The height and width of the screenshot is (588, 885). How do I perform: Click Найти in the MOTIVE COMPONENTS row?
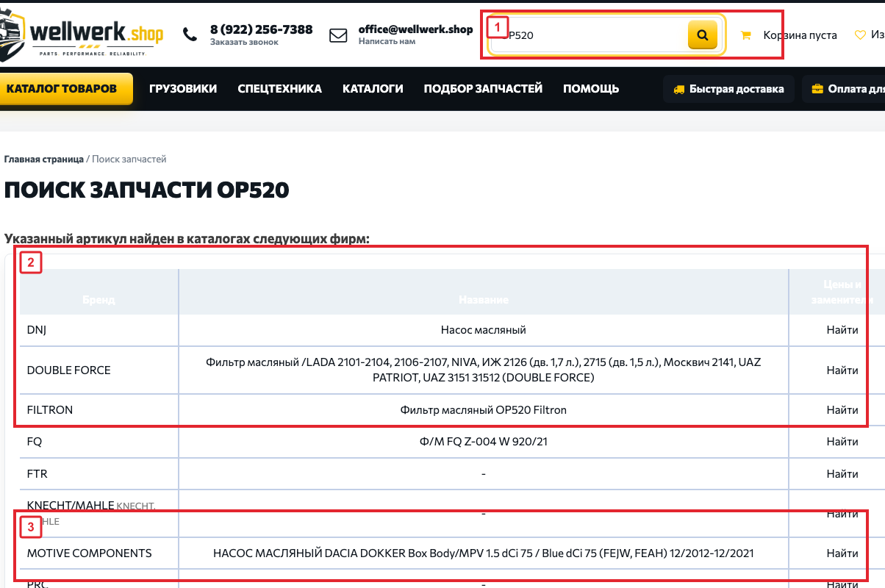842,553
